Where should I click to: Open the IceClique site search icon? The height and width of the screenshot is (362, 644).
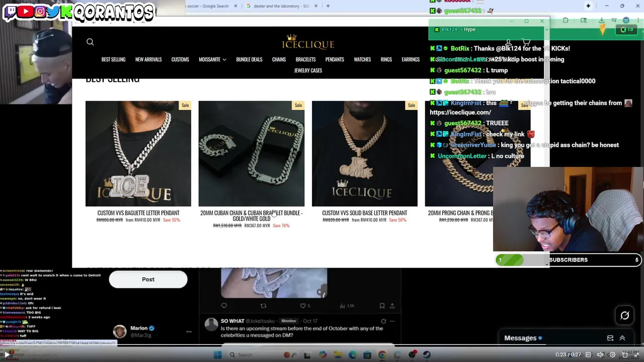(90, 42)
